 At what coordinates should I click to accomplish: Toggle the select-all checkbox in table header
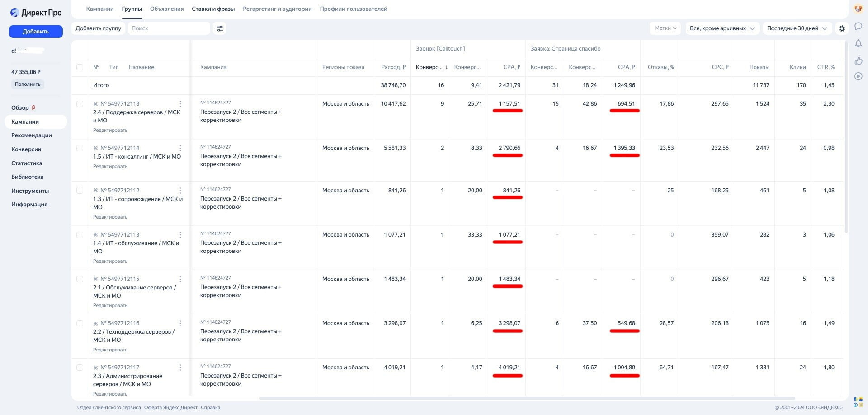pos(80,67)
